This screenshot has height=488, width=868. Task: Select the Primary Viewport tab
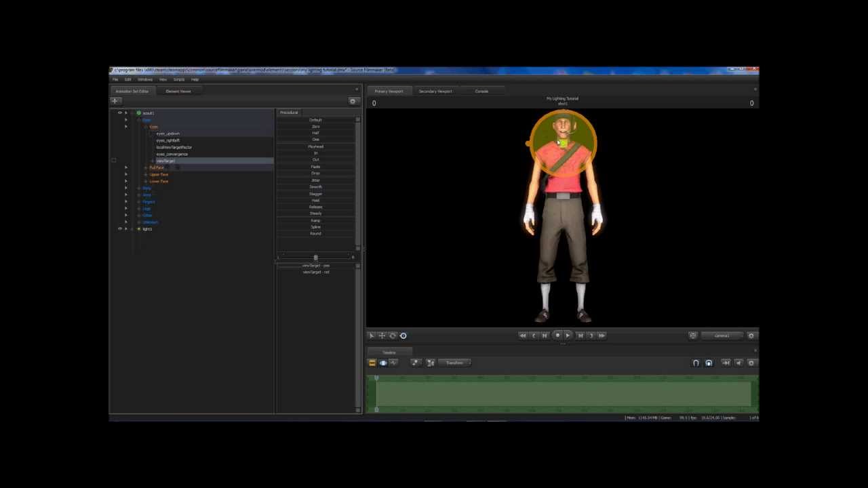389,91
